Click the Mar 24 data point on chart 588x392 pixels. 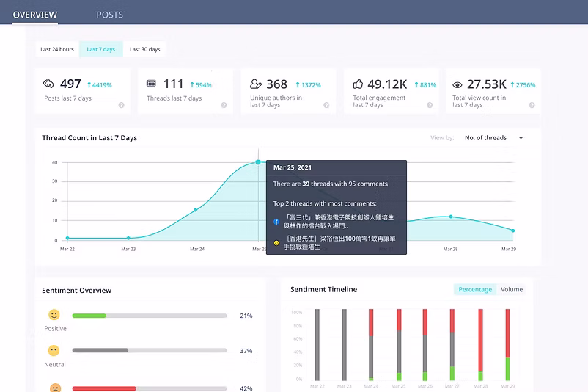[x=195, y=210]
